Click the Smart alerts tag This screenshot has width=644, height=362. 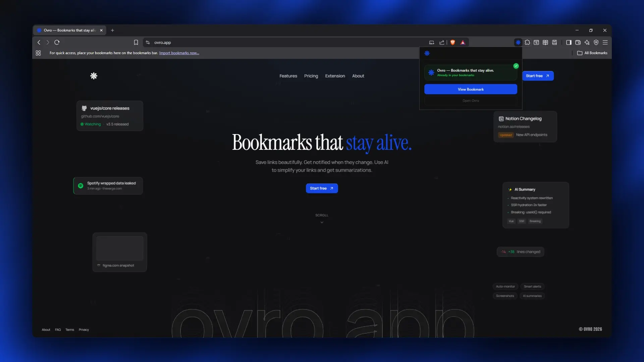(532, 287)
